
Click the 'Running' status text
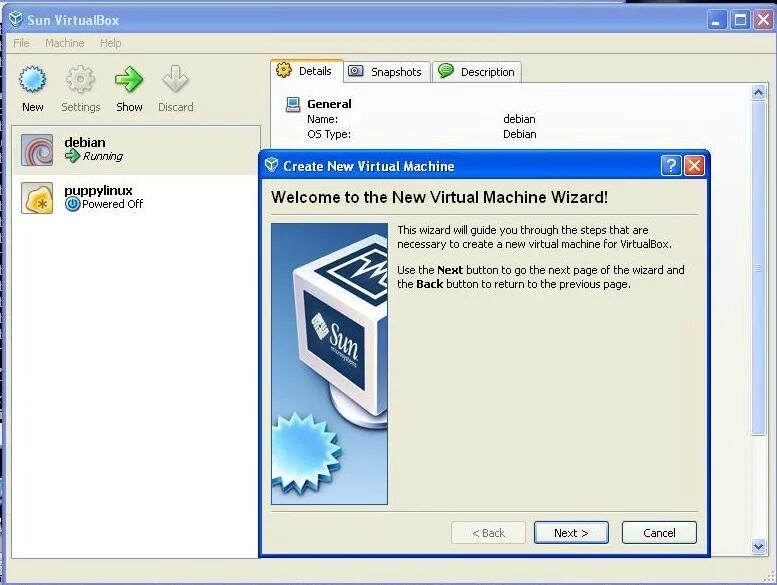[x=103, y=156]
